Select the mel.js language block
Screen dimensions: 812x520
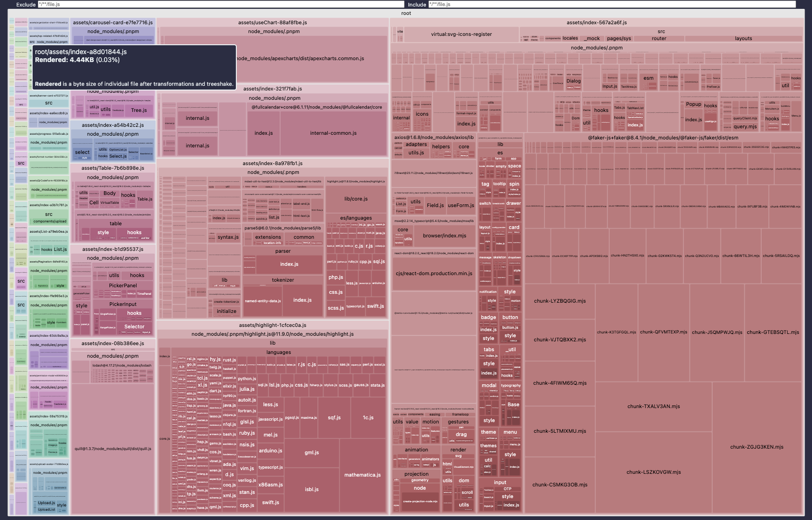pyautogui.click(x=271, y=435)
